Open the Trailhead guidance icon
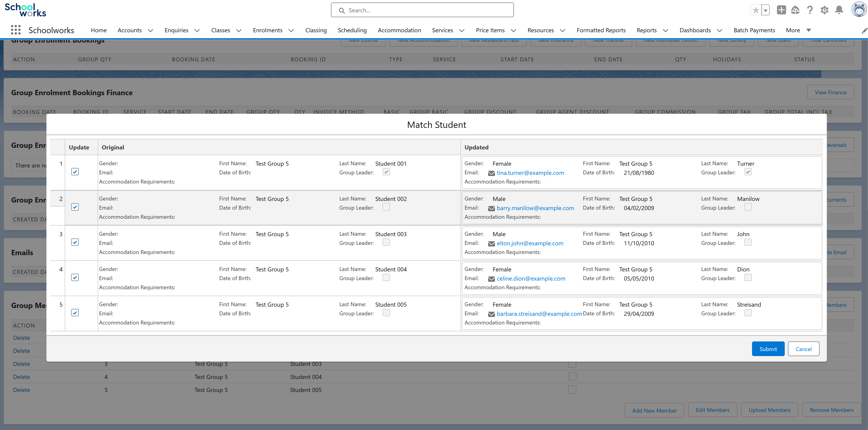The width and height of the screenshot is (868, 430). tap(795, 10)
